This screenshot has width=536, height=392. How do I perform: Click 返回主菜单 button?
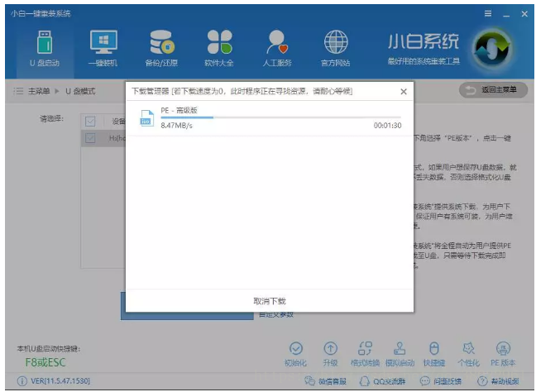pyautogui.click(x=493, y=90)
